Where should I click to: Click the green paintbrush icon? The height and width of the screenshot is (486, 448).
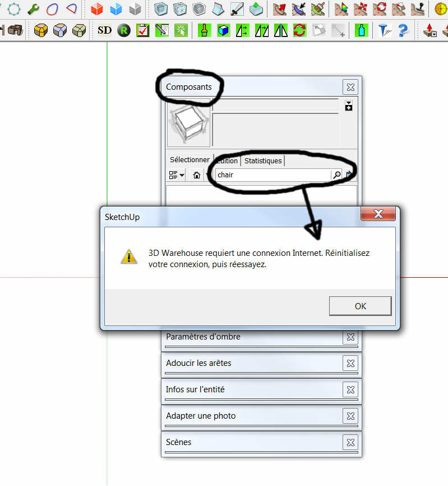point(204,30)
